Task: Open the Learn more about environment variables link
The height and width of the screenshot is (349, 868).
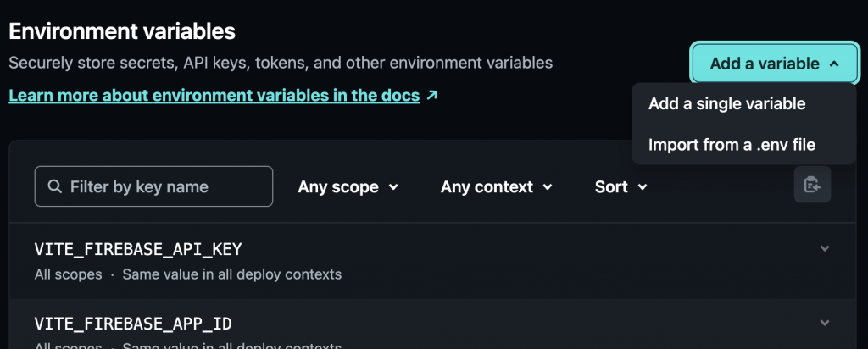Action: pos(214,96)
